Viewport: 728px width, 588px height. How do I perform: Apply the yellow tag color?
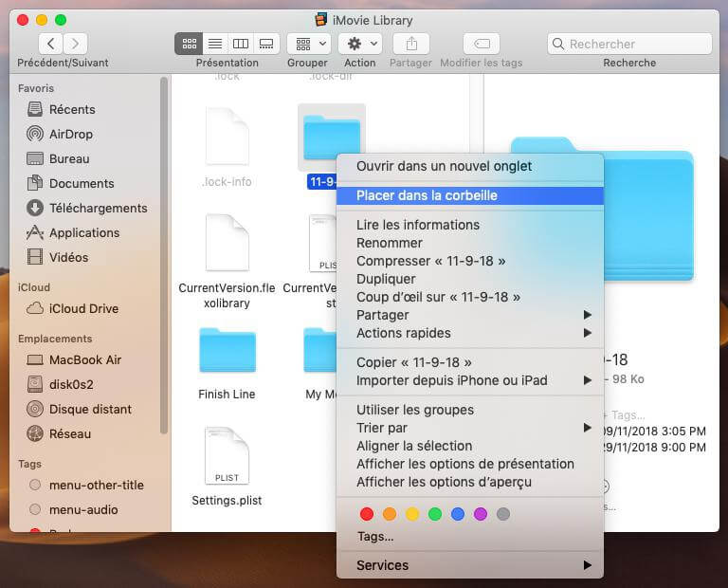tap(412, 514)
